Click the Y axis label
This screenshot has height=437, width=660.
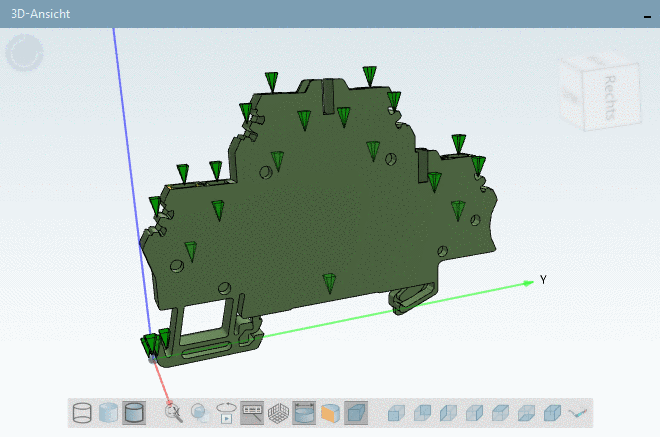click(x=543, y=280)
